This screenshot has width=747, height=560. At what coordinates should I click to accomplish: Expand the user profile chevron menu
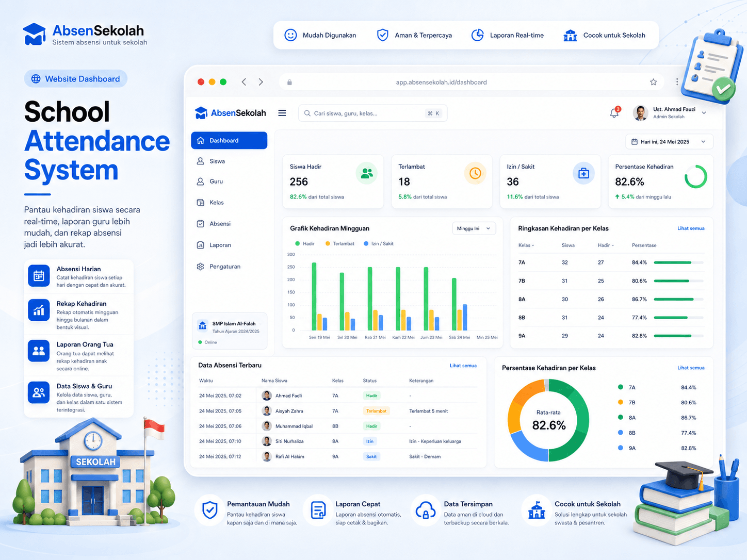[x=704, y=113]
